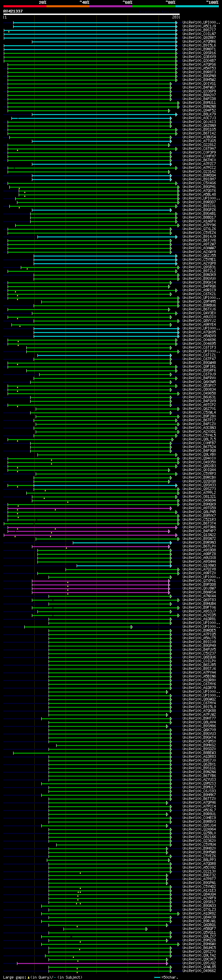The width and height of the screenshot is (222, 980).
Task: Click the cyan alignment bar of UniRef100_B8LK79
Action: (104, 114)
